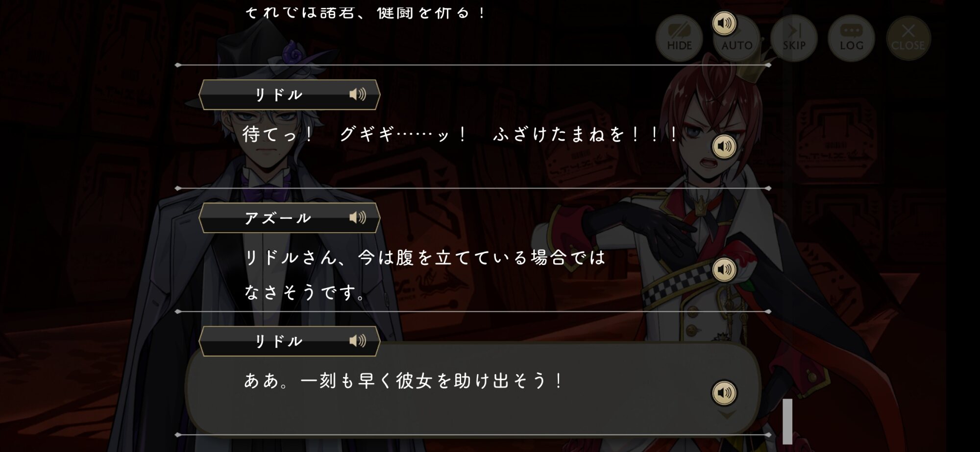Click down chevron in bottom dialogue box
The image size is (980, 452).
tap(727, 415)
